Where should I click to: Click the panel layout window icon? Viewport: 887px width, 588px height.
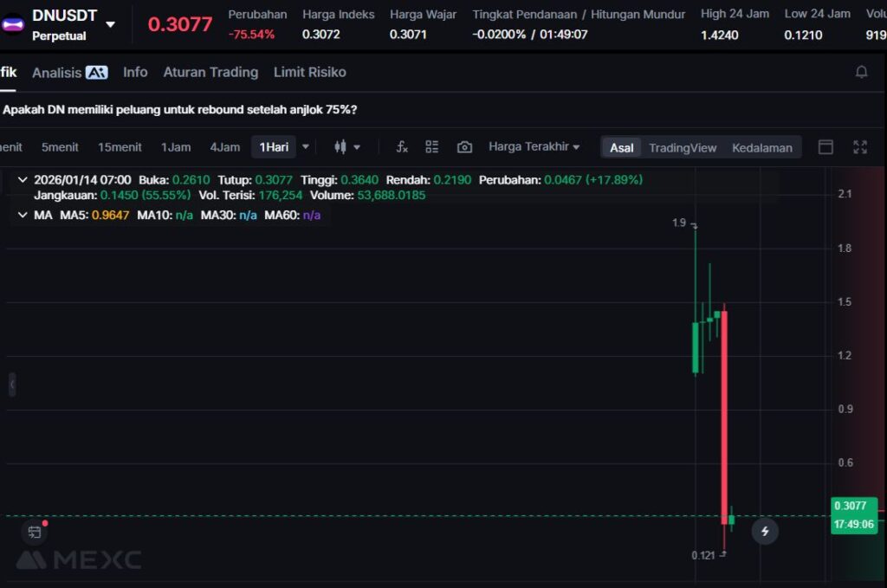pyautogui.click(x=825, y=147)
